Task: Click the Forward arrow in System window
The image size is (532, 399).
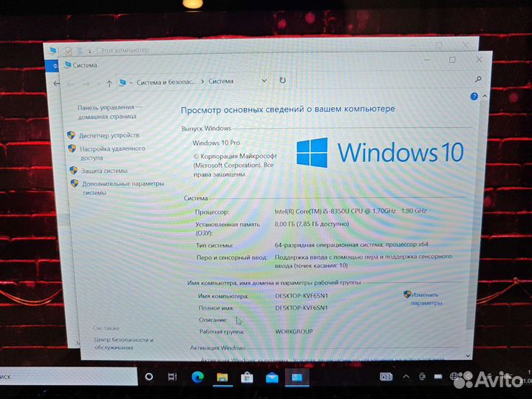Action: click(86, 84)
